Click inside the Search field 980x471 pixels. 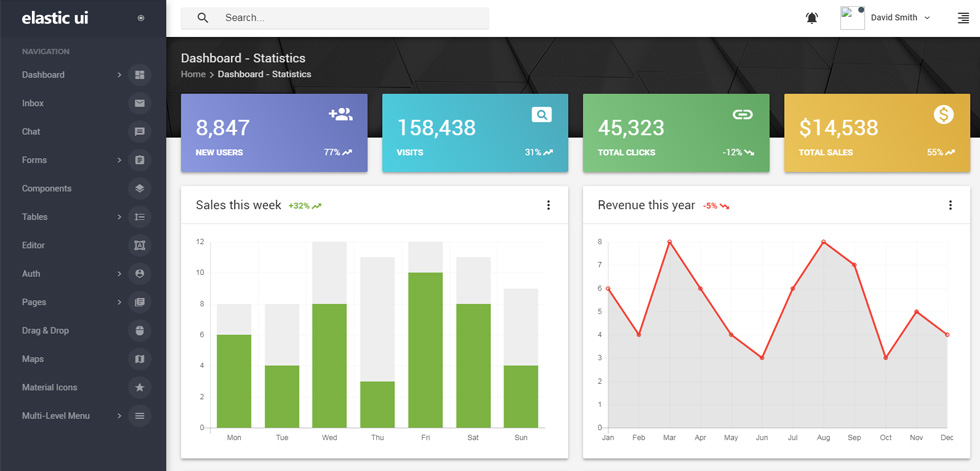click(335, 18)
